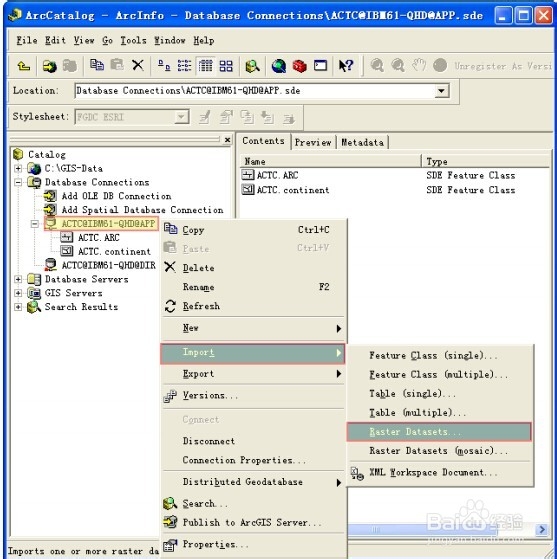Click XML Workspace Document icon
This screenshot has height=559, width=557.
(x=357, y=473)
